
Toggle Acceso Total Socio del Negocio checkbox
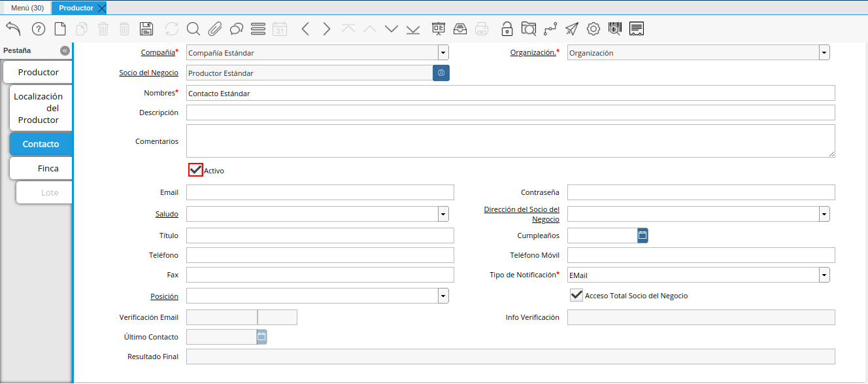pyautogui.click(x=576, y=296)
